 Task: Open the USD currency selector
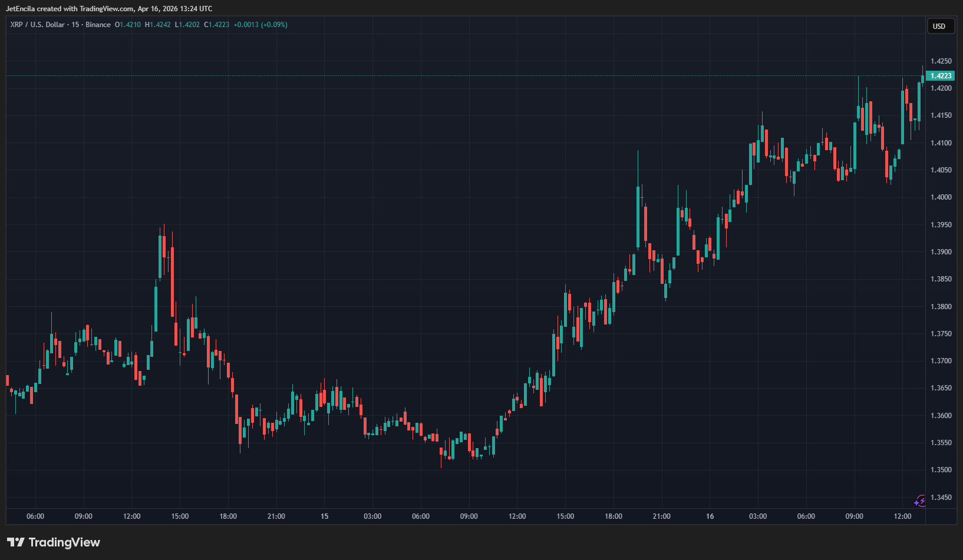tap(939, 26)
